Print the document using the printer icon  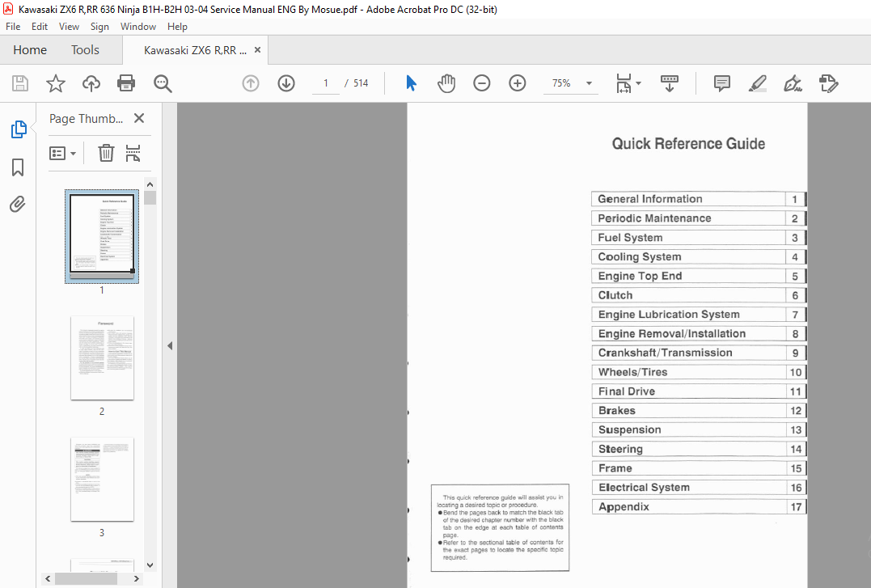(126, 83)
